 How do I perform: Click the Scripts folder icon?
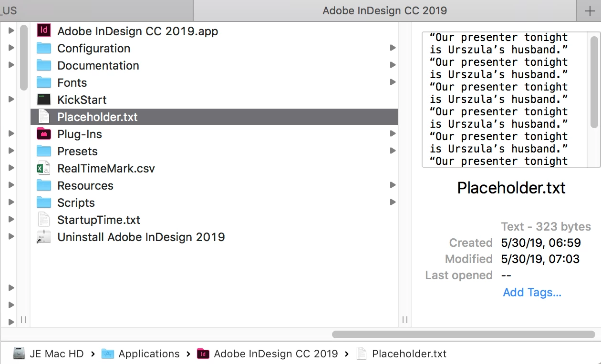click(x=44, y=202)
